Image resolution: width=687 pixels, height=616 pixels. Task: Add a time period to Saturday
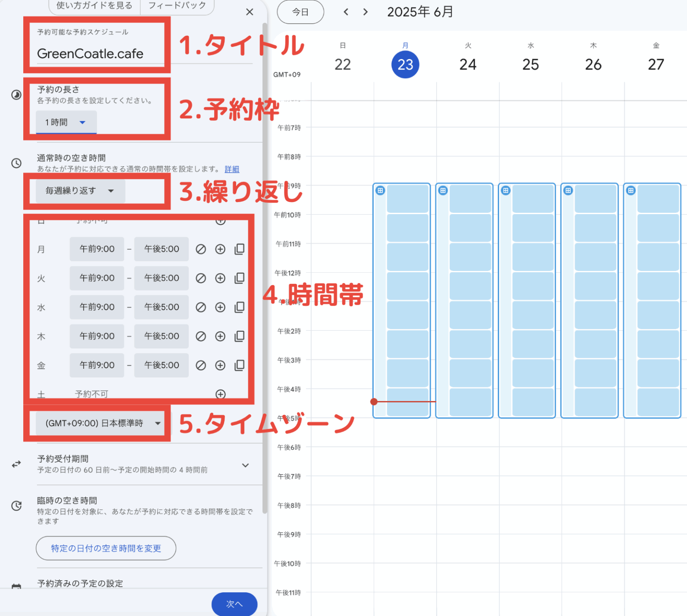click(221, 394)
